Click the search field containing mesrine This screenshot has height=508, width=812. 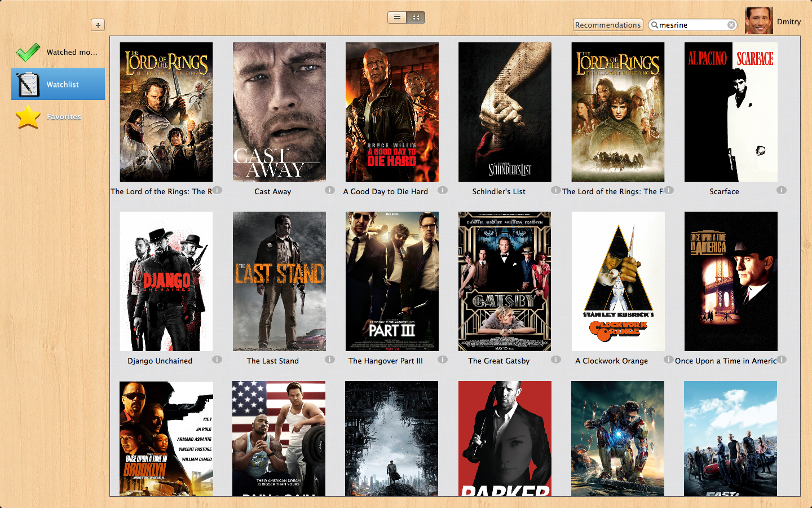click(693, 25)
